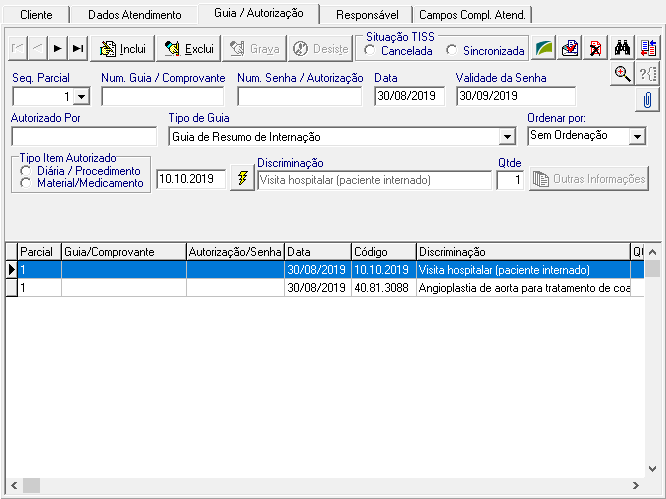This screenshot has height=499, width=666.
Task: Open attachments with the paperclip icon
Action: click(x=647, y=100)
